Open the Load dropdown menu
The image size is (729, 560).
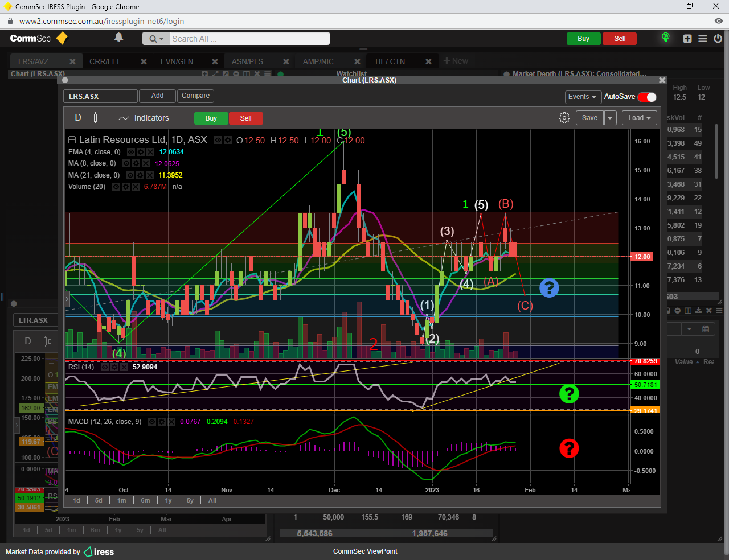click(x=640, y=118)
